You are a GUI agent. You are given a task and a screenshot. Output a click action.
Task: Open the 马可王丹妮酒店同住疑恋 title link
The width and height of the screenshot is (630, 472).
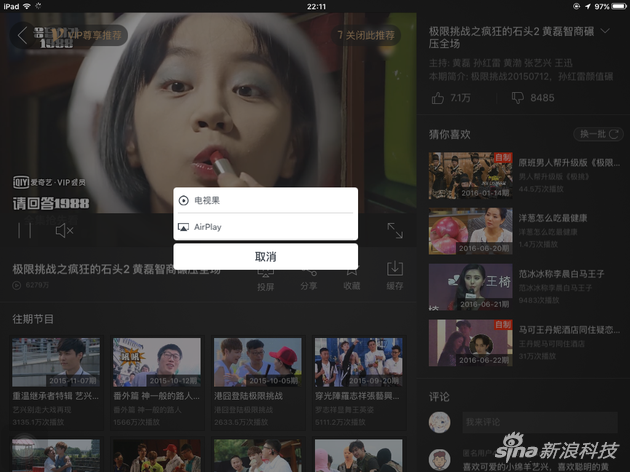(569, 330)
